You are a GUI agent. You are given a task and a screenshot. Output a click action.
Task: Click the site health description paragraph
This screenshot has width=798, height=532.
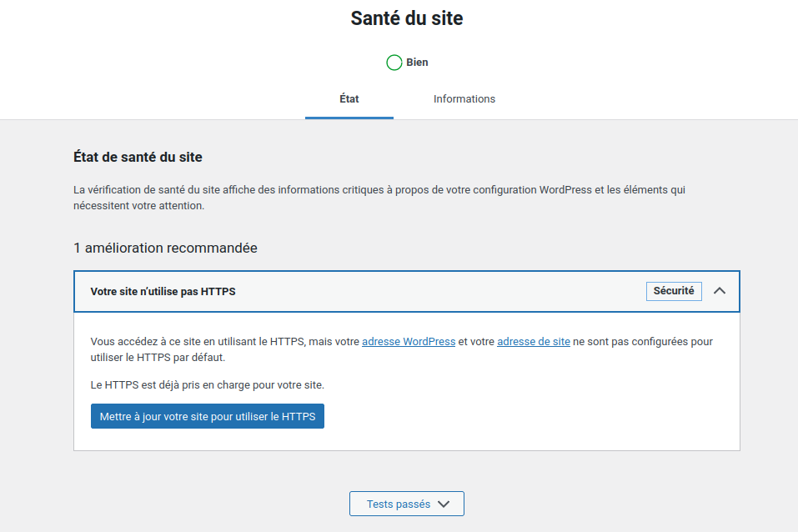tap(379, 190)
